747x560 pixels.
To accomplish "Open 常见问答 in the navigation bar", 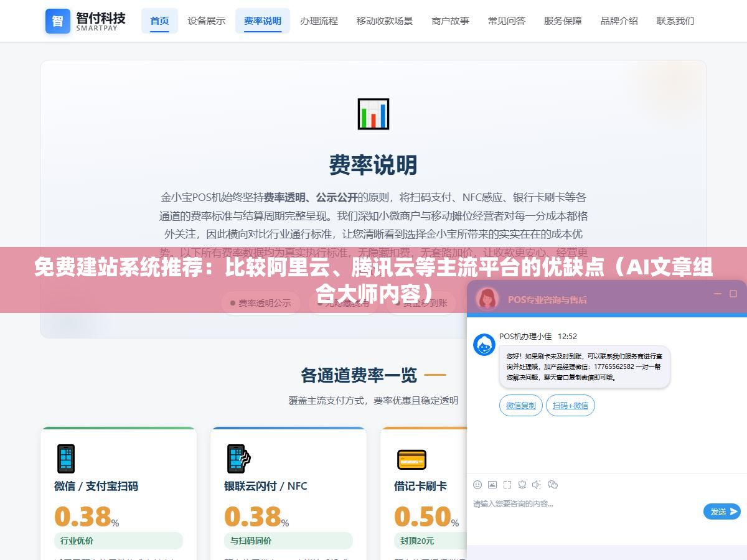I will pyautogui.click(x=507, y=21).
